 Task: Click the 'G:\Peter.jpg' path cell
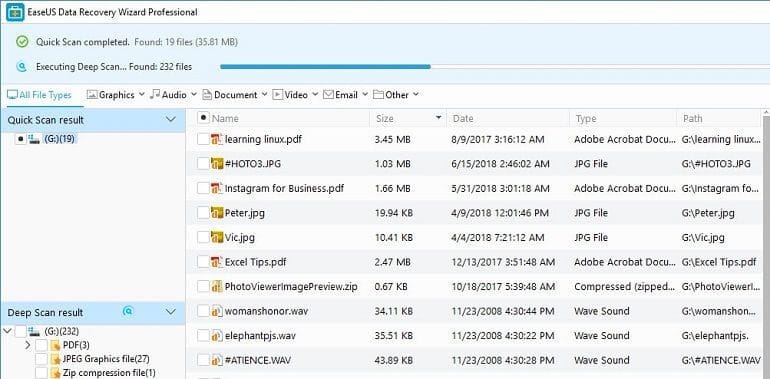pyautogui.click(x=708, y=213)
